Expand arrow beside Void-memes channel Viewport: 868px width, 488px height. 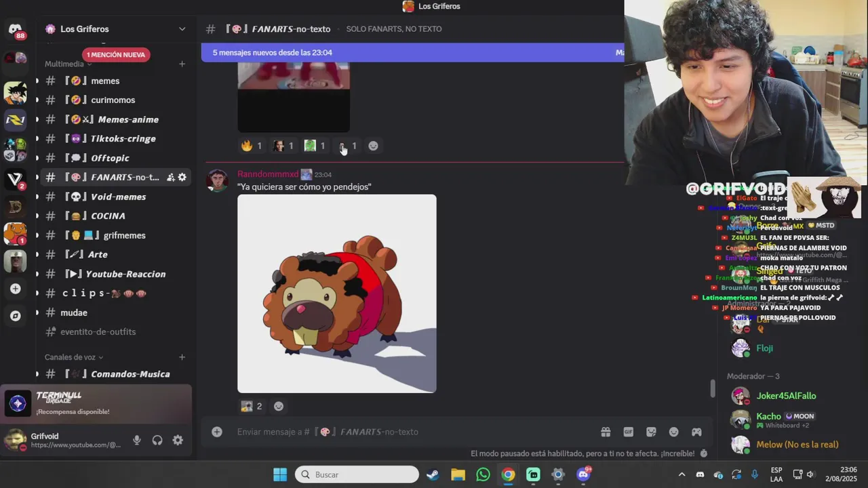tap(37, 197)
